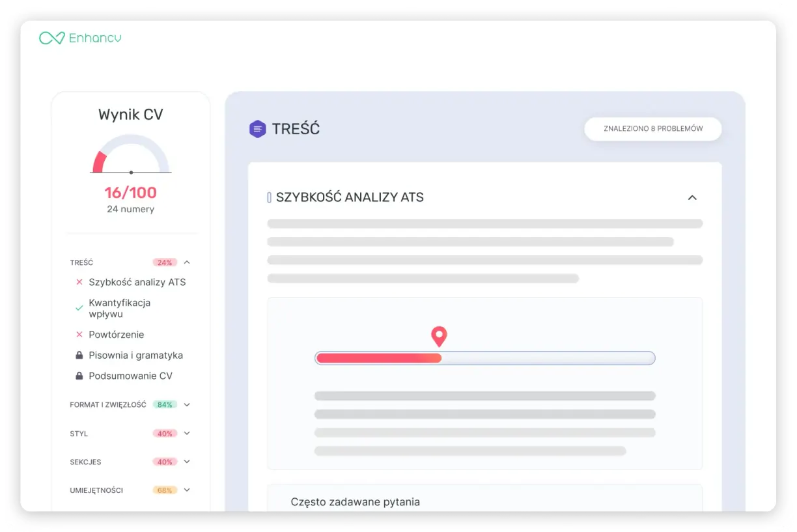Collapse the SZYBKOŚĆ ANALIZY ATS panel
The width and height of the screenshot is (797, 532).
point(692,197)
